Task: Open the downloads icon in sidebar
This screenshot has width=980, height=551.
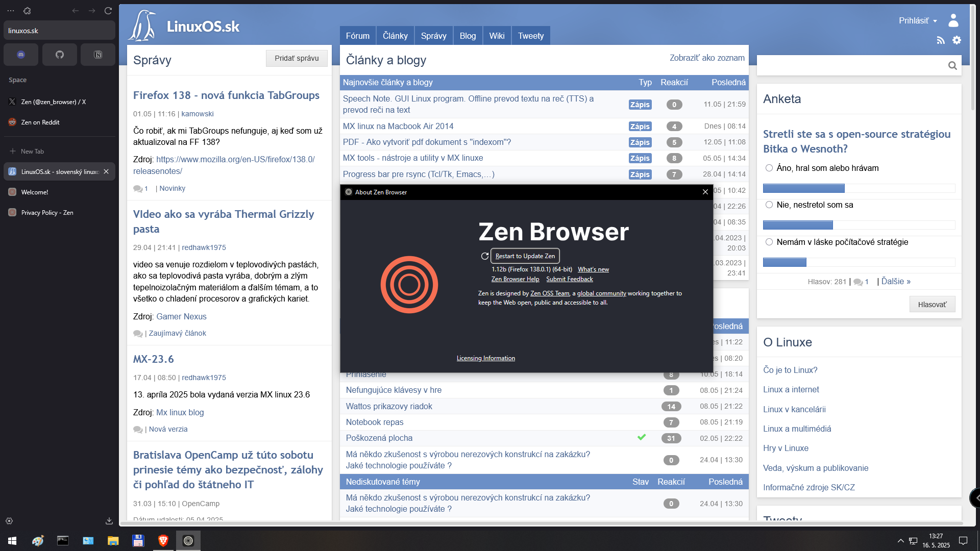Action: coord(109,521)
